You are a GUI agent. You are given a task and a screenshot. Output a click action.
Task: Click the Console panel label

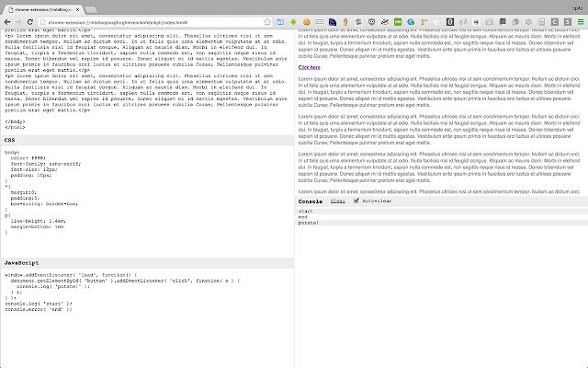pyautogui.click(x=311, y=201)
